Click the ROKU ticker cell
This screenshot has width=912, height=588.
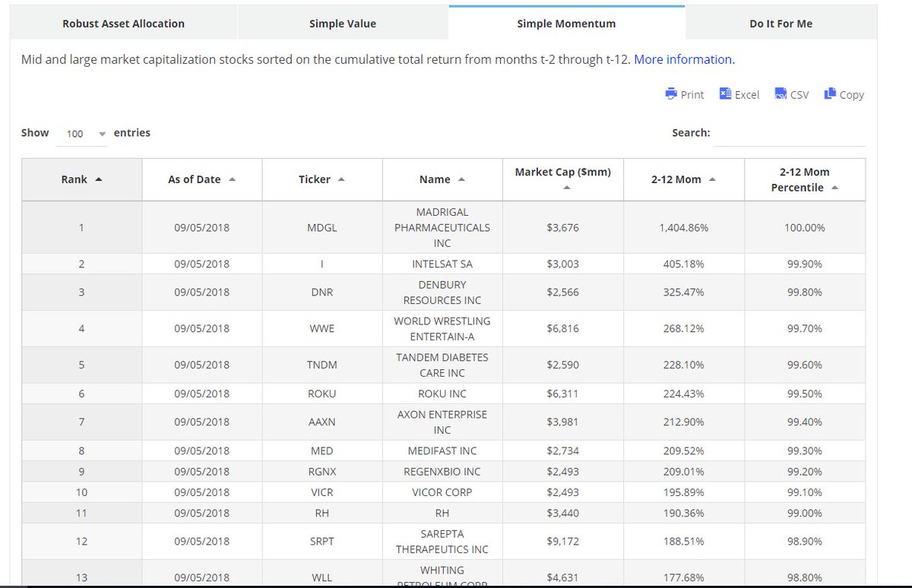pyautogui.click(x=322, y=394)
